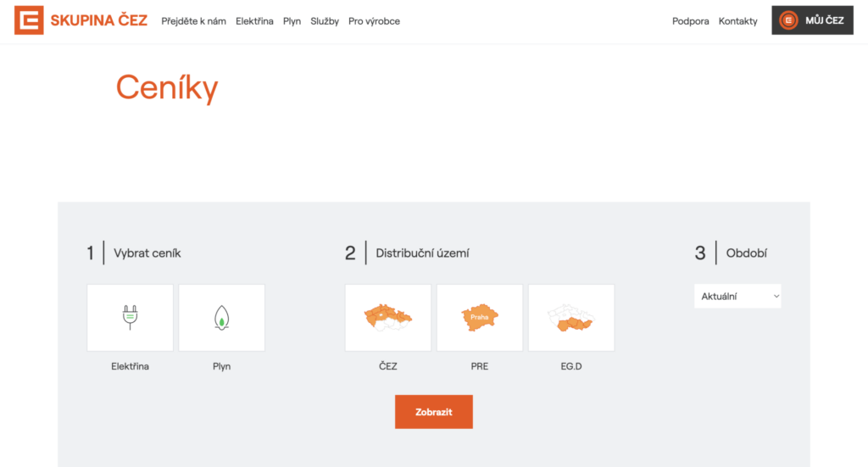Choose the ČEZ distribution map

pos(387,317)
